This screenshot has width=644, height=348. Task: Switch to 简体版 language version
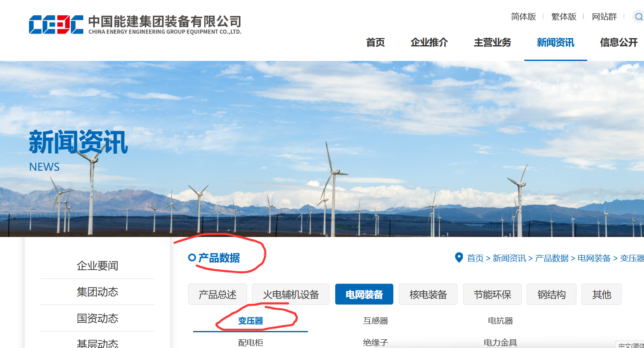[x=523, y=17]
